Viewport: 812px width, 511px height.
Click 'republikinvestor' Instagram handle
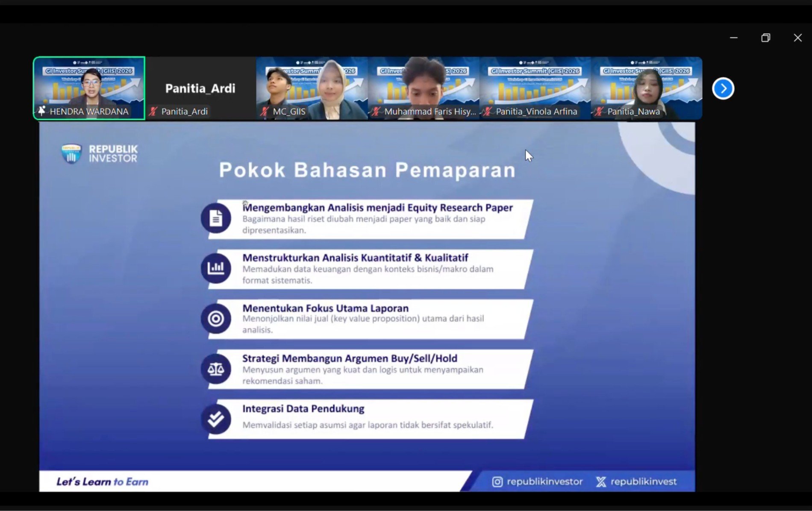pos(544,482)
